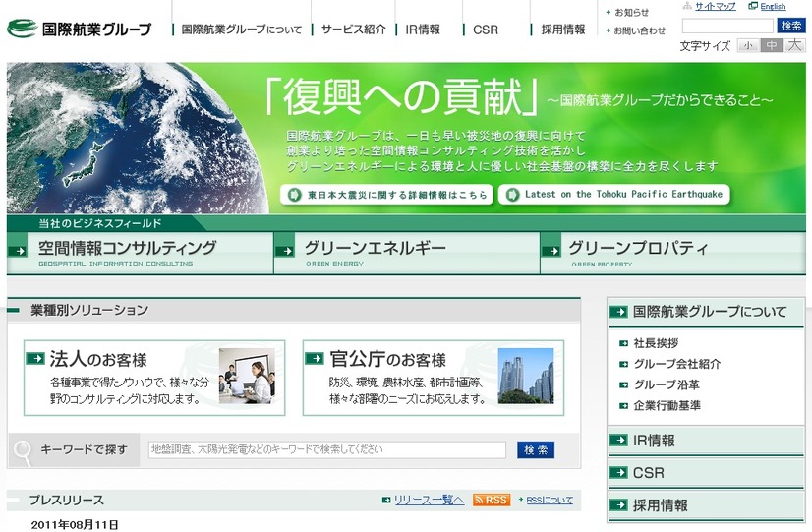Image resolution: width=812 pixels, height=532 pixels.
Task: Click the orange RSS feed button
Action: tap(492, 500)
